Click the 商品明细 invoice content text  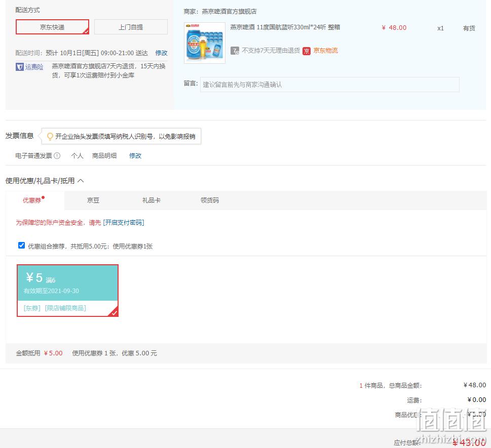[x=104, y=155]
